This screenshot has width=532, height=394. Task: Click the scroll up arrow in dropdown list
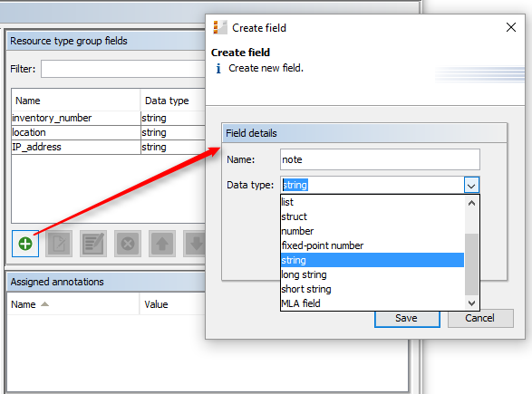(x=471, y=203)
